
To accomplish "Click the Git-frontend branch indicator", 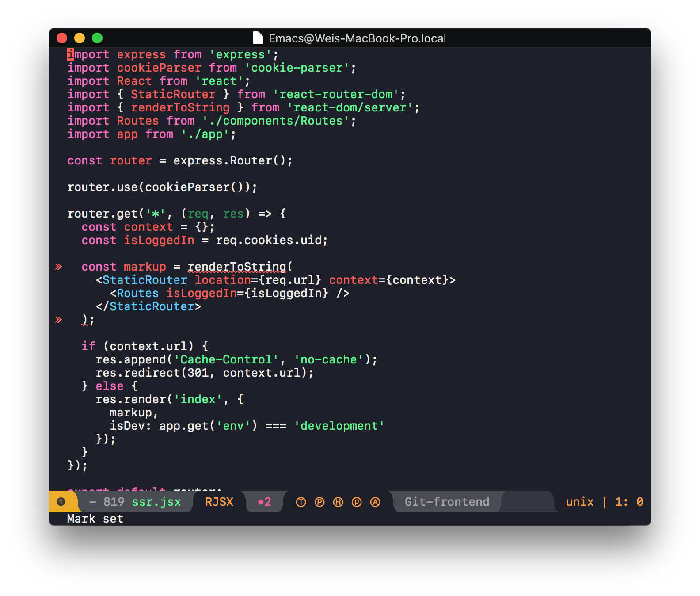I will coord(447,502).
